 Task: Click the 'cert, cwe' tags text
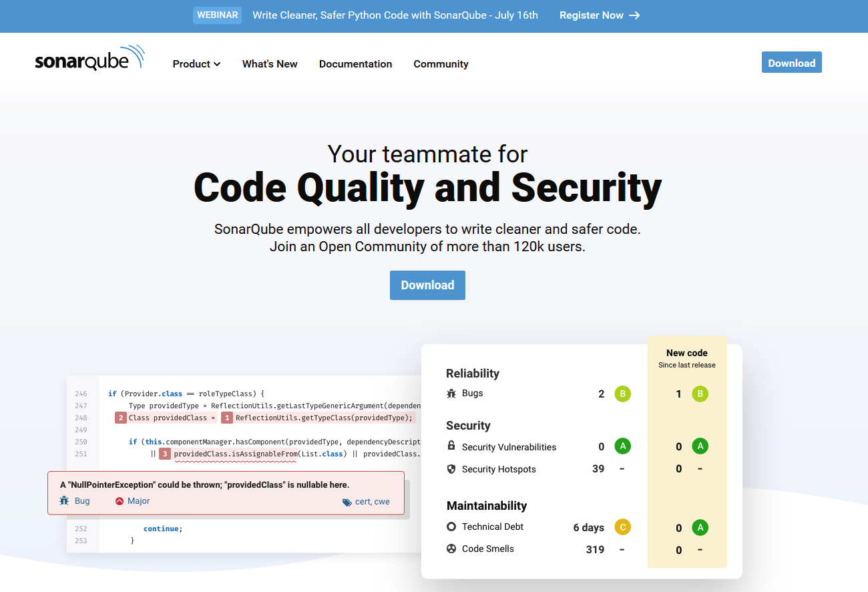(x=373, y=502)
